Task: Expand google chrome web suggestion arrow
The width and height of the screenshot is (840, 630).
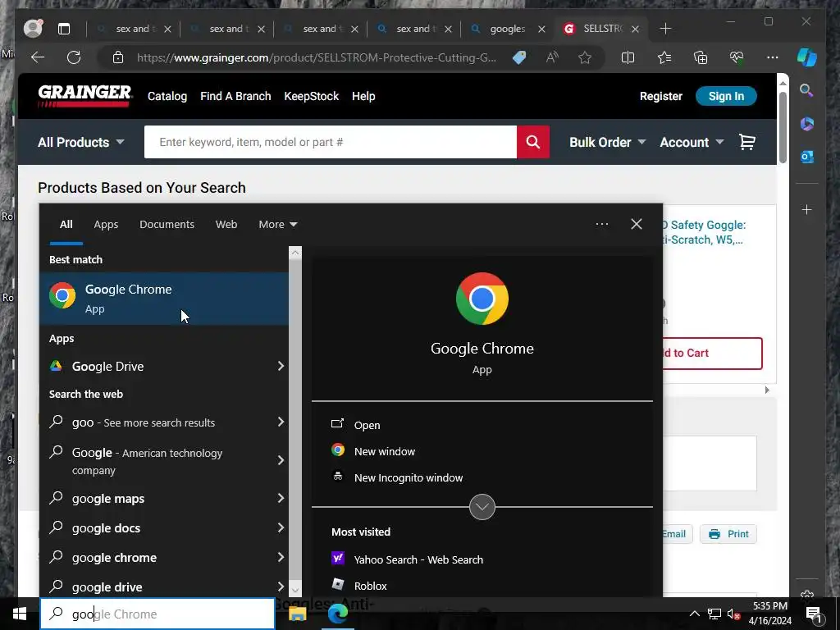Action: pos(281,557)
